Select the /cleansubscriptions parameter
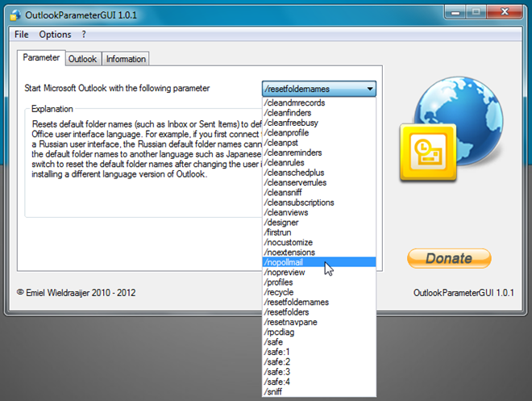The height and width of the screenshot is (401, 532). (319, 203)
